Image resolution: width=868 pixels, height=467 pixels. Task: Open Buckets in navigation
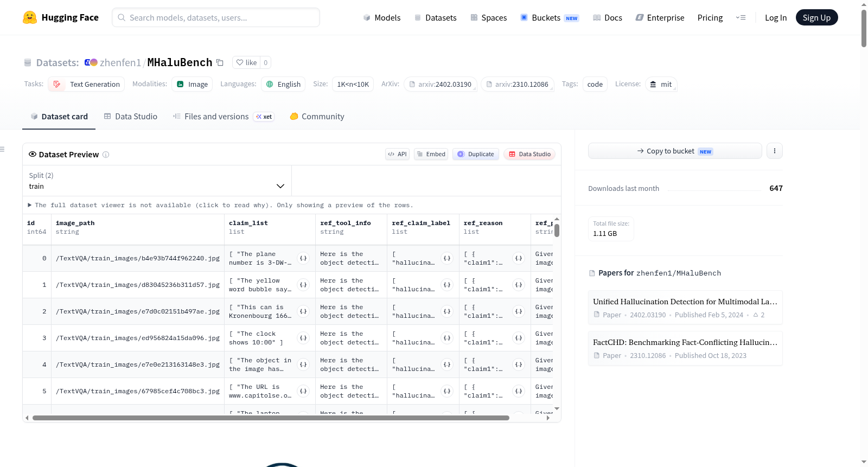(550, 17)
